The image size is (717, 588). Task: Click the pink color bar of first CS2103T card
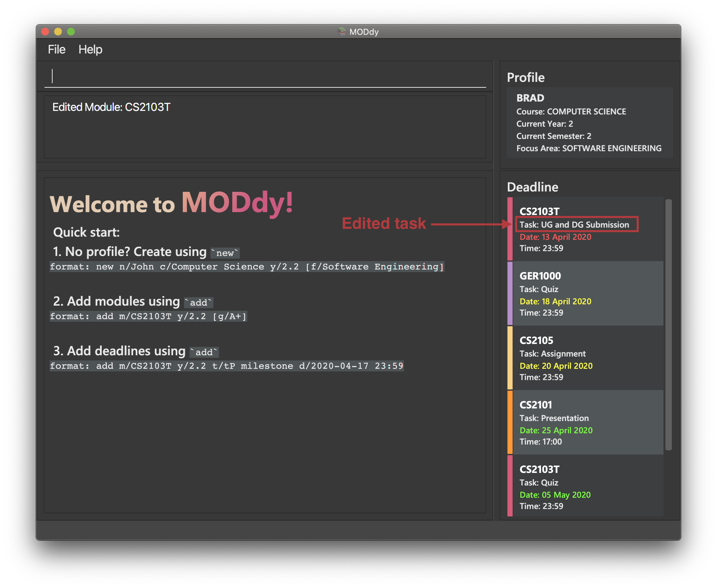click(510, 229)
